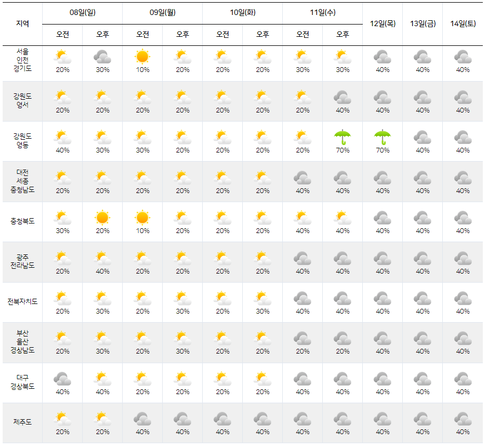Click the 12일(목) date header
The width and height of the screenshot is (486, 448).
(x=383, y=23)
